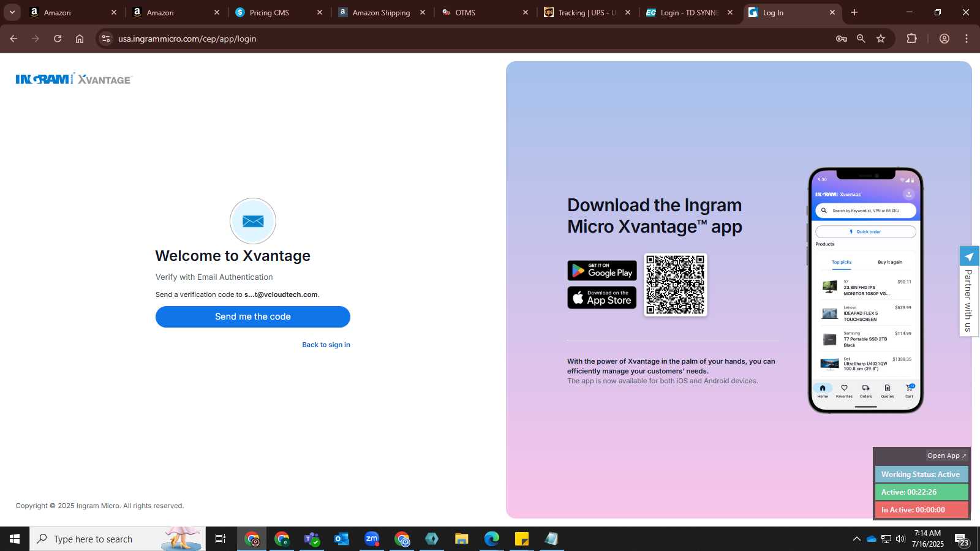Switch to the Login TD SYNNEX tab
This screenshot has width=980, height=551.
point(689,12)
